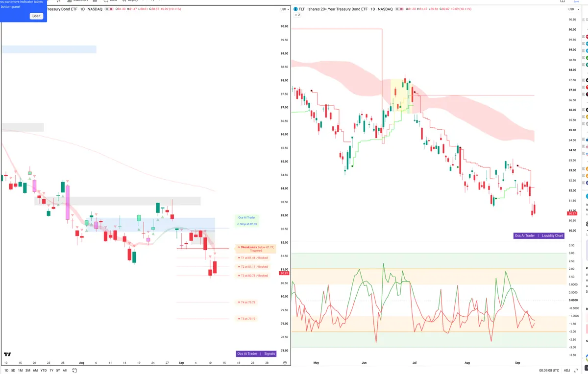Expand the indicator legend showing 2 on right chart

[297, 15]
